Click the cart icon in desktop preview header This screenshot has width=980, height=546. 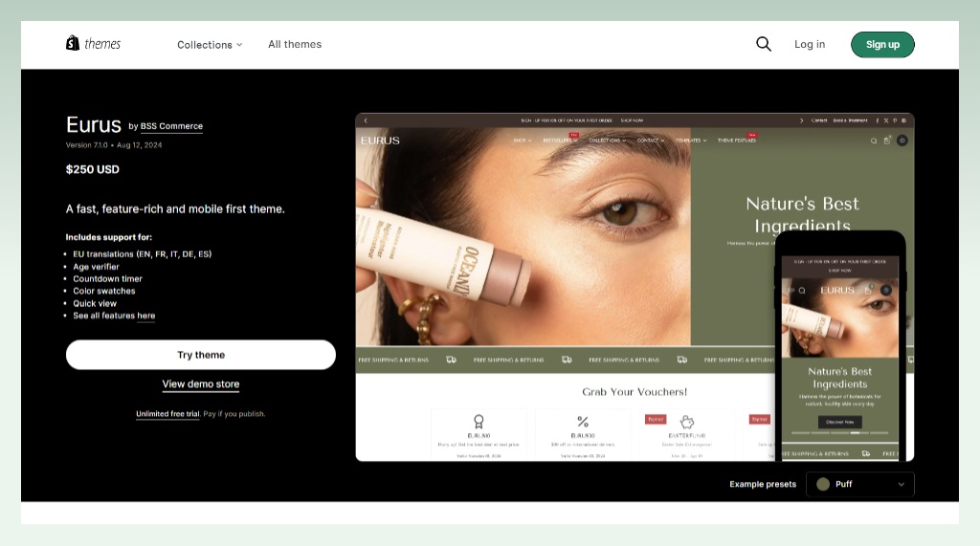pyautogui.click(x=887, y=140)
